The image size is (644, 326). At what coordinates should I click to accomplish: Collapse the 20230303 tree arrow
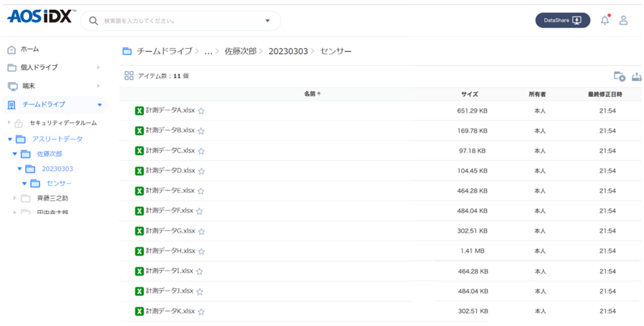[x=19, y=169]
